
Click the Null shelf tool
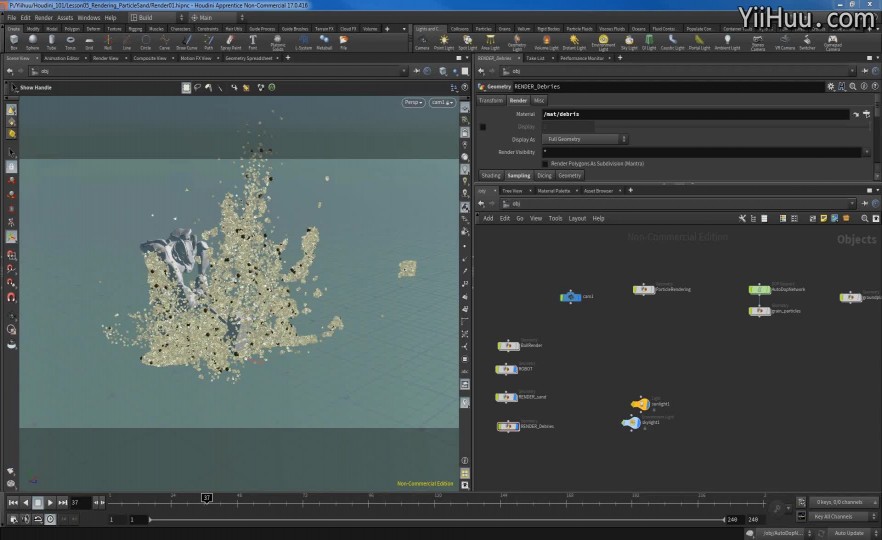click(108, 42)
